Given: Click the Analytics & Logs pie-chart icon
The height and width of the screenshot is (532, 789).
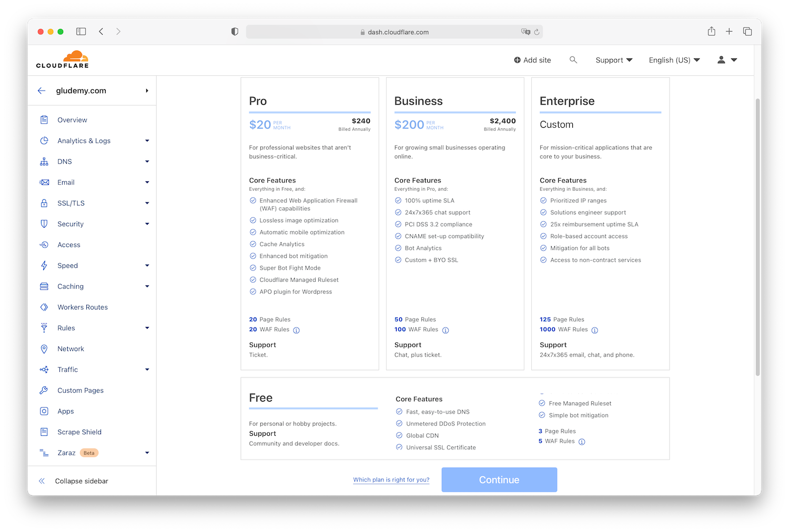Looking at the screenshot, I should click(x=44, y=141).
